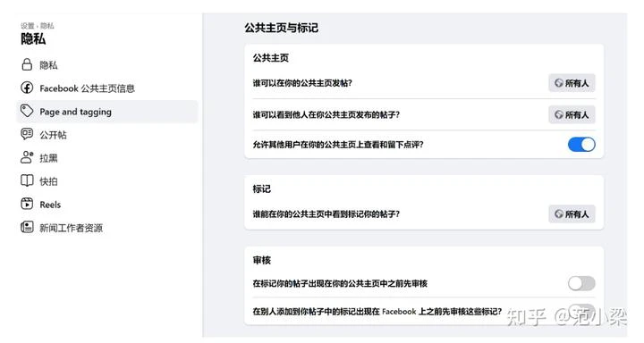Click 隐私 breadcrumb next to 设置
Viewport: 644px width, 343px height.
47,26
